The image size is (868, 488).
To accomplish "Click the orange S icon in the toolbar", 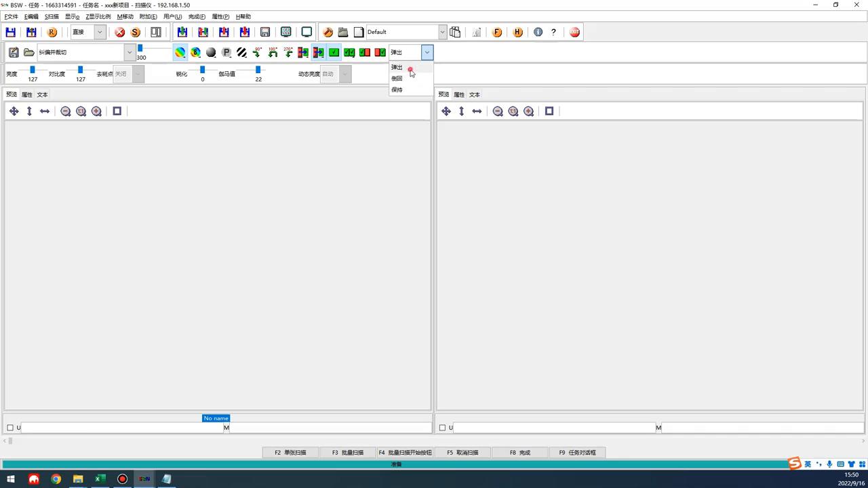I will click(136, 32).
